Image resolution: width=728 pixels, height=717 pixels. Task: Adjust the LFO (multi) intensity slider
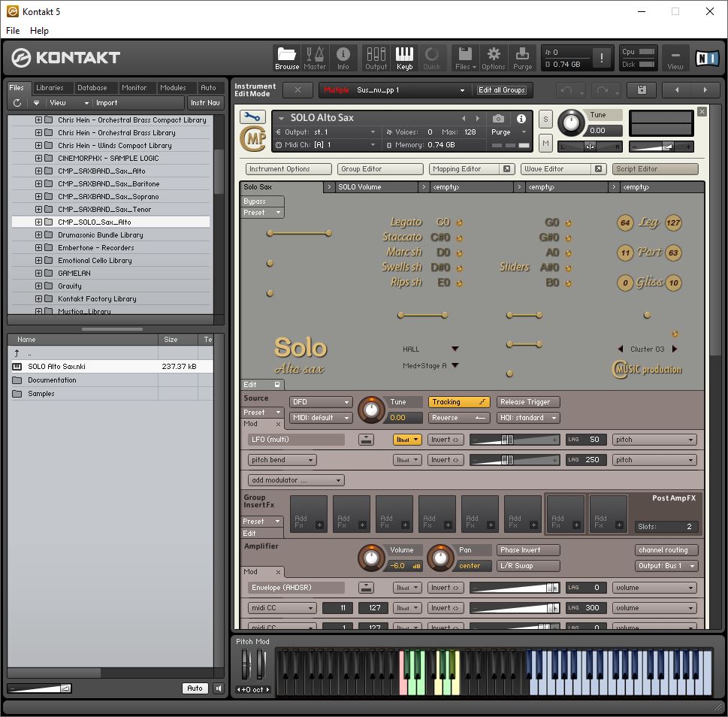[515, 440]
